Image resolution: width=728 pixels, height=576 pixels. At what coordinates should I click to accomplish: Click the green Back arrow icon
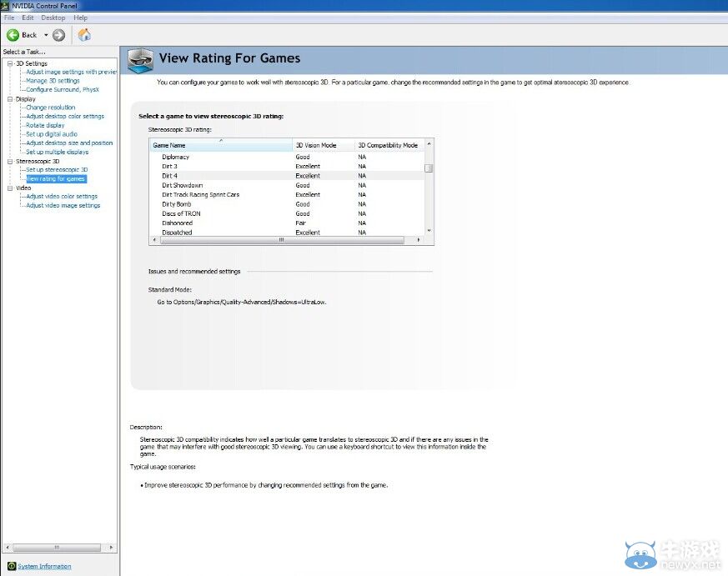(13, 35)
